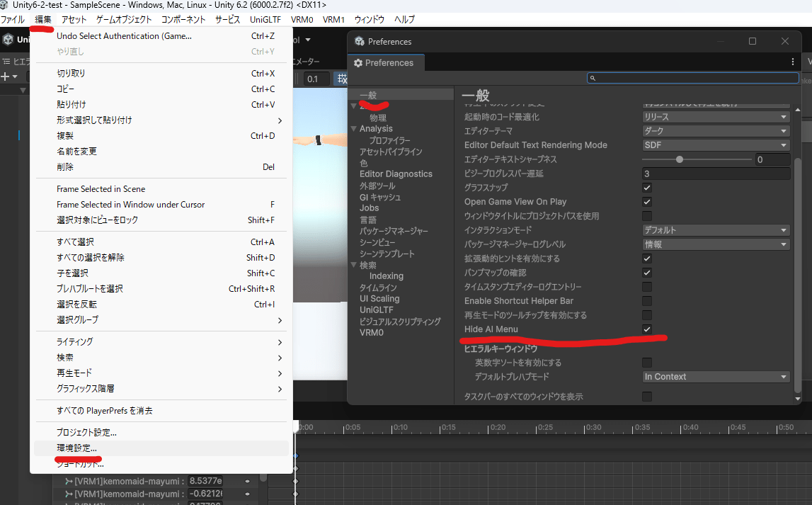Viewport: 812px width, 505px height.
Task: Click the ビジープログレスバー遅延 input field
Action: click(715, 174)
